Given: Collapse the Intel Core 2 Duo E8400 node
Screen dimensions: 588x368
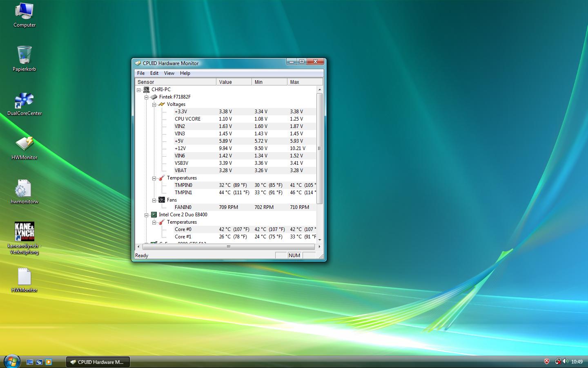Looking at the screenshot, I should [x=146, y=215].
